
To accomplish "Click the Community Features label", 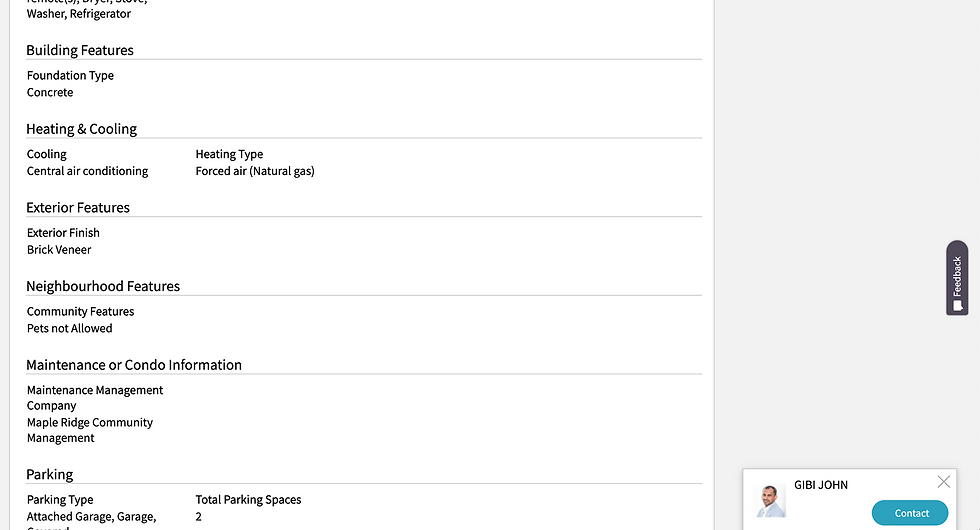I will click(80, 312).
